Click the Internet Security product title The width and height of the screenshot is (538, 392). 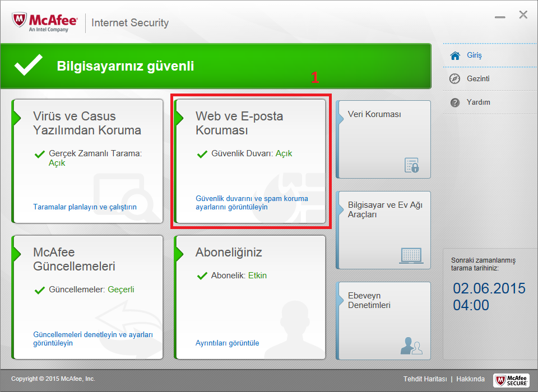[130, 22]
